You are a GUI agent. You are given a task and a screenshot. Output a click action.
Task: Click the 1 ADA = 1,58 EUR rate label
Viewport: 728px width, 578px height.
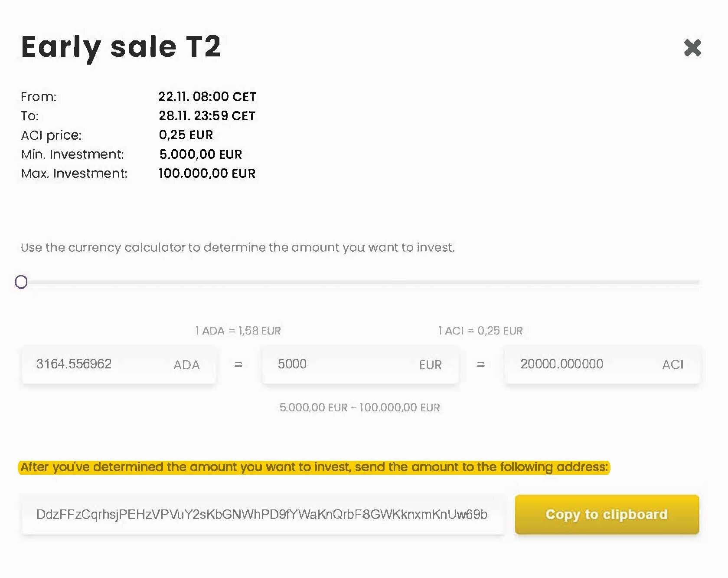[238, 331]
